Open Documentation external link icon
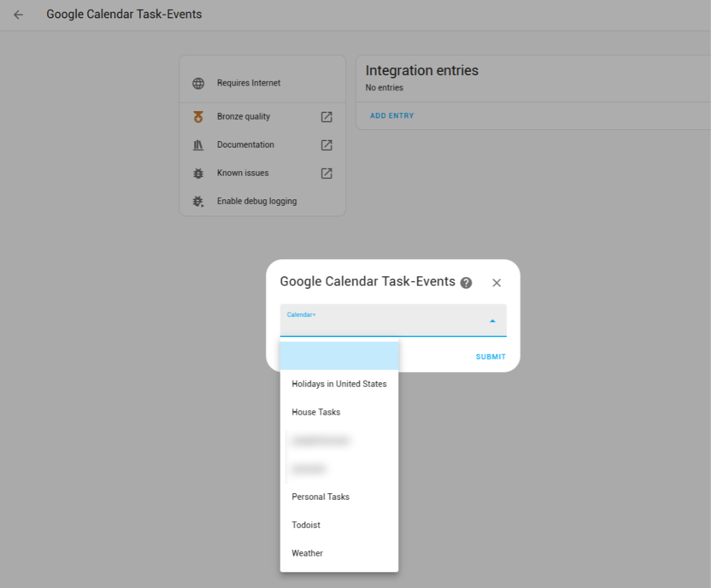711x588 pixels. point(327,145)
